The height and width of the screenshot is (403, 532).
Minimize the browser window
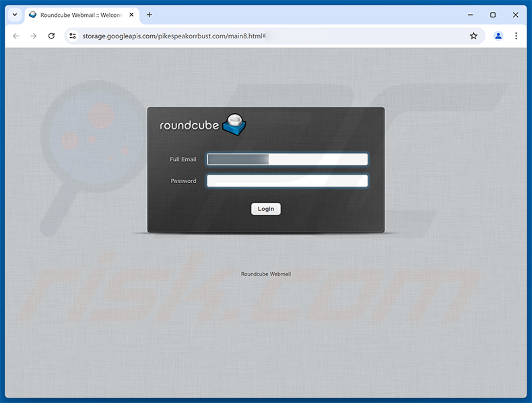(470, 15)
